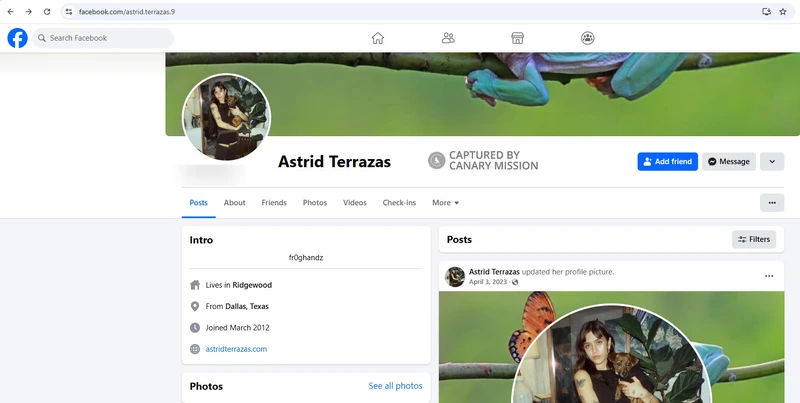Open the Friends icon in top navigation
The image size is (800, 403).
(x=448, y=38)
